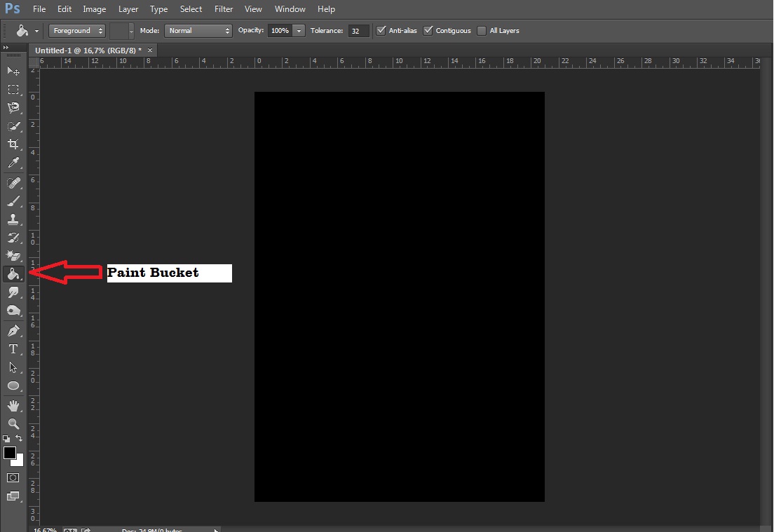Select the Rectangular Marquee tool
This screenshot has width=774, height=532.
(13, 90)
